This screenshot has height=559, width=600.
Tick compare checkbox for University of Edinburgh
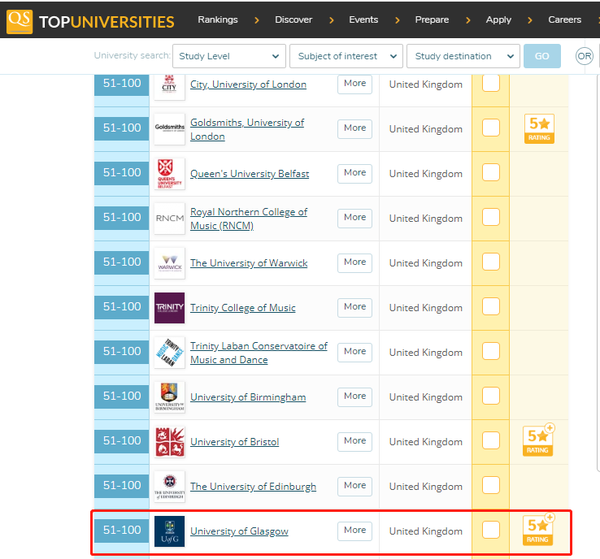click(491, 486)
